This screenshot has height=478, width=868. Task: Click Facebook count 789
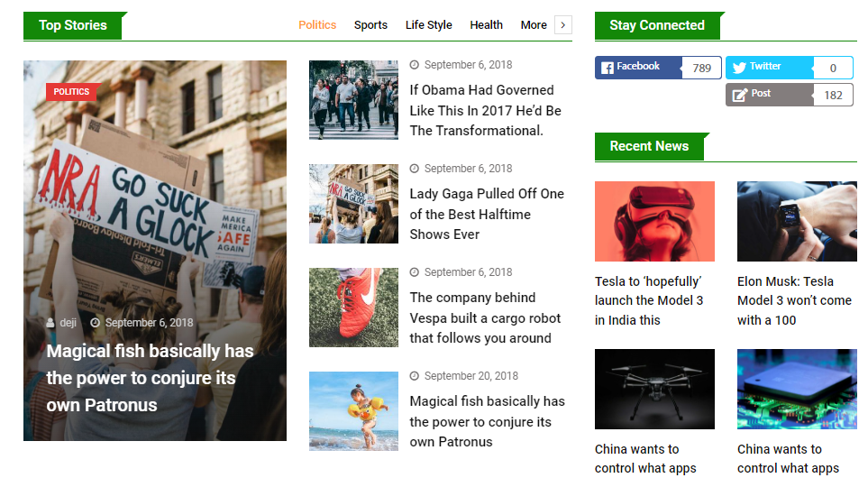point(701,69)
